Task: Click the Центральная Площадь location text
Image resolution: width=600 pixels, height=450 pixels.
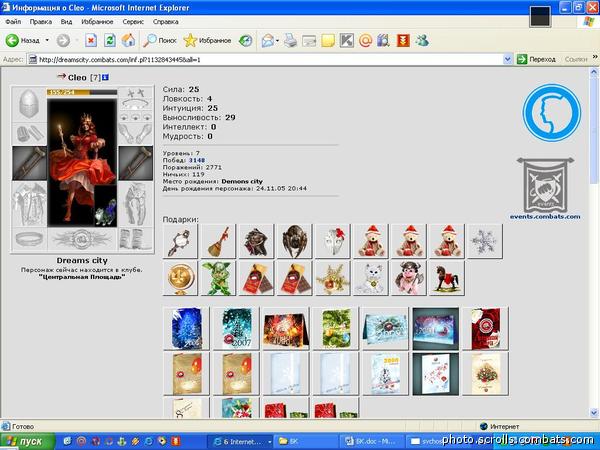Action: (82, 277)
